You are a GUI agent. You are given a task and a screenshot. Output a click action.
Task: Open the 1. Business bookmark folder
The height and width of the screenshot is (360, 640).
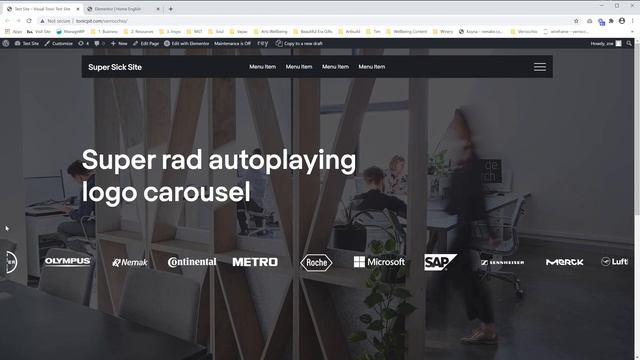tap(104, 31)
